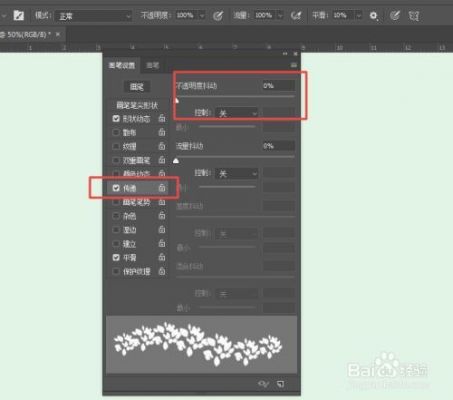The image size is (453, 400).
Task: Select 画笔笔尖形状 section
Action: [x=137, y=106]
